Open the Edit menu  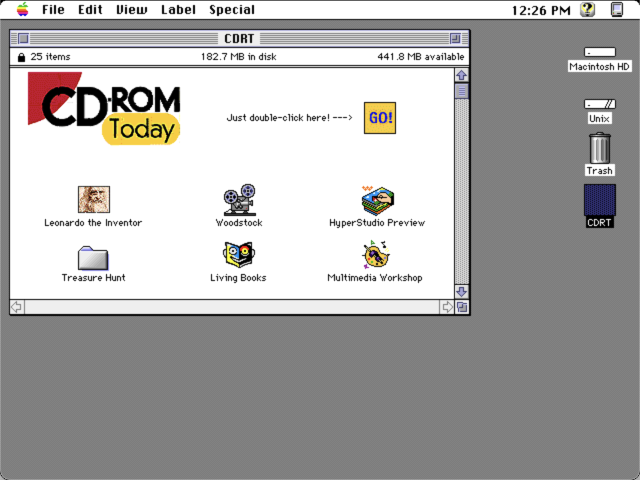(90, 10)
